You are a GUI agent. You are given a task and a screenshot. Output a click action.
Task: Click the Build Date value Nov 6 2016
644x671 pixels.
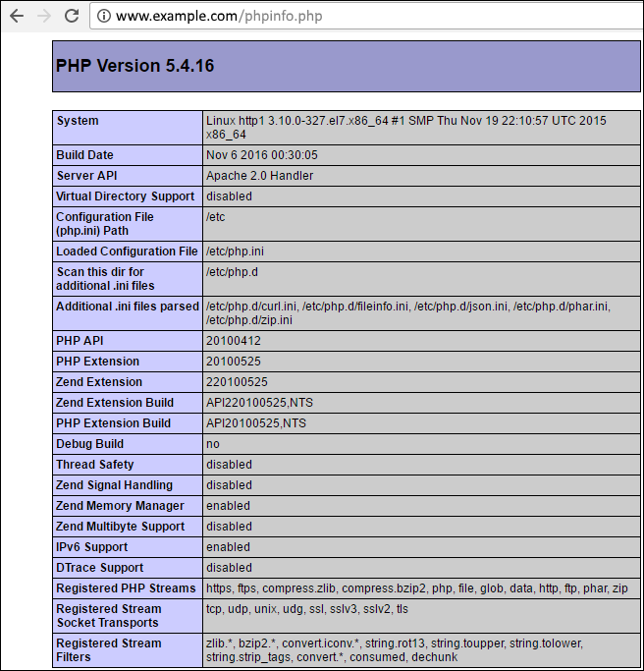tap(261, 155)
